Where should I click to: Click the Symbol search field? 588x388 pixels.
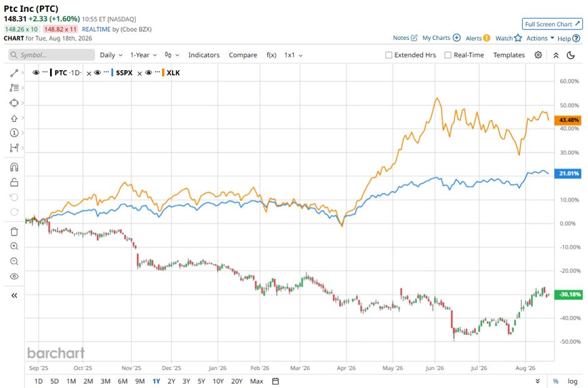tap(52, 55)
